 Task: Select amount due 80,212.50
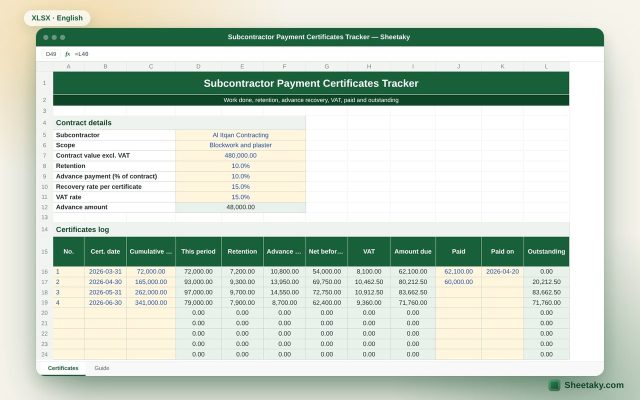click(413, 282)
